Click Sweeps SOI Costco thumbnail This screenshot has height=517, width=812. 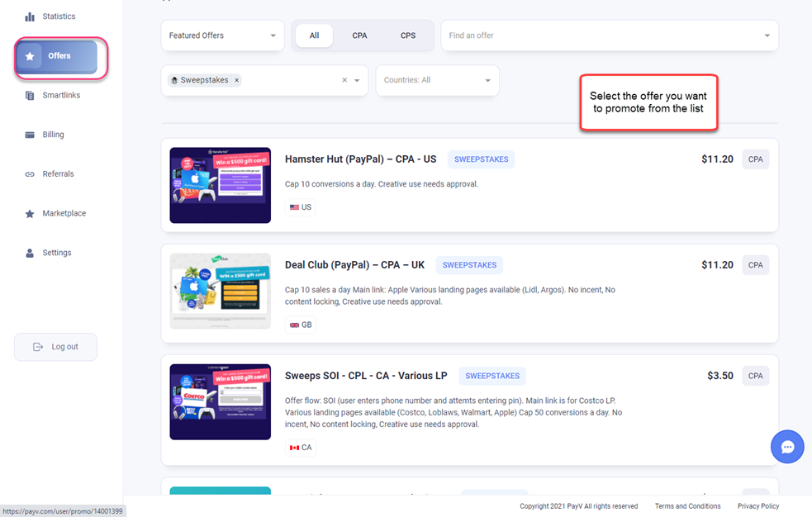(220, 402)
